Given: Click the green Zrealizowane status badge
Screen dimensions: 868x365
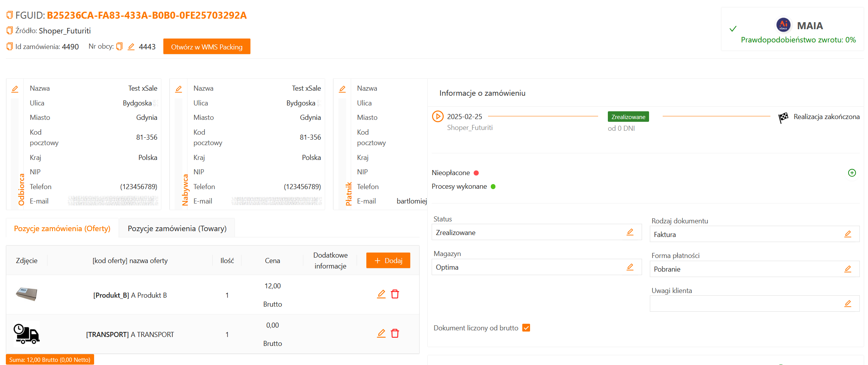Looking at the screenshot, I should 628,117.
